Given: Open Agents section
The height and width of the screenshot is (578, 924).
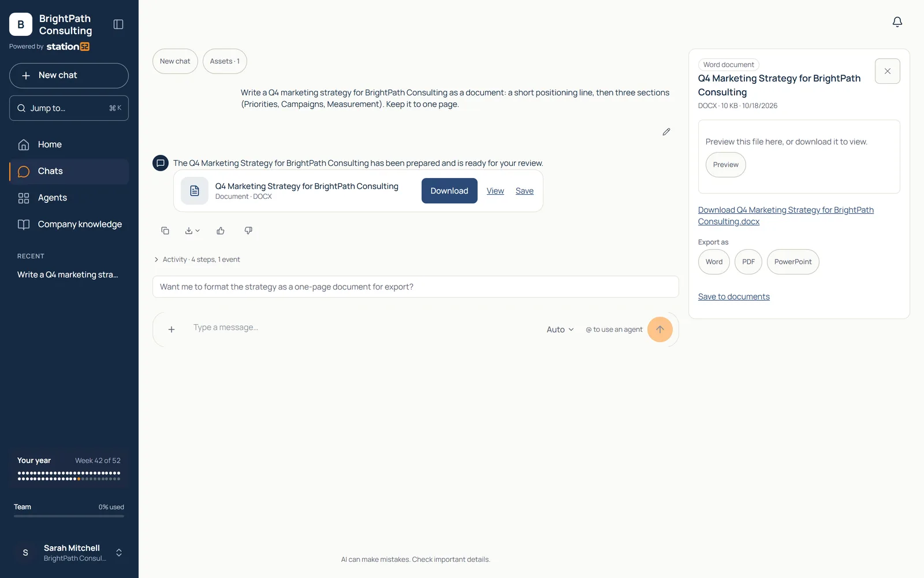Looking at the screenshot, I should point(69,198).
